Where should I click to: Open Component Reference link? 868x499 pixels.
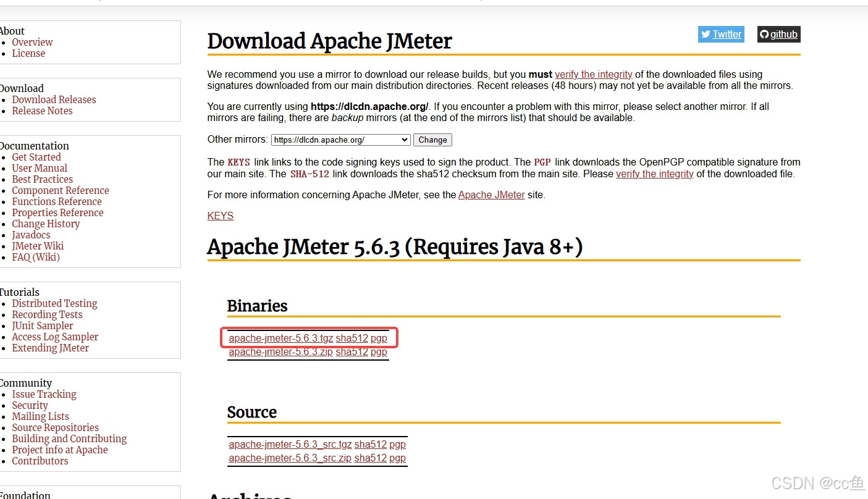[61, 191]
